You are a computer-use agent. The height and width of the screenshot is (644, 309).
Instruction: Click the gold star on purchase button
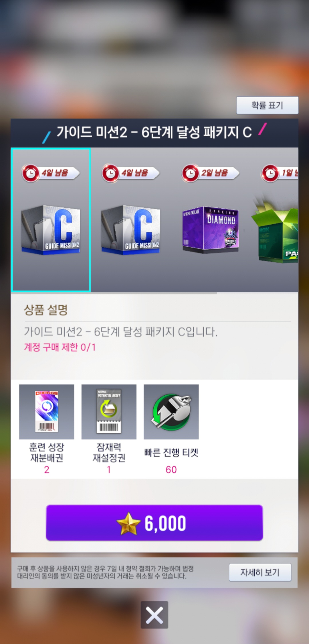[x=128, y=523]
